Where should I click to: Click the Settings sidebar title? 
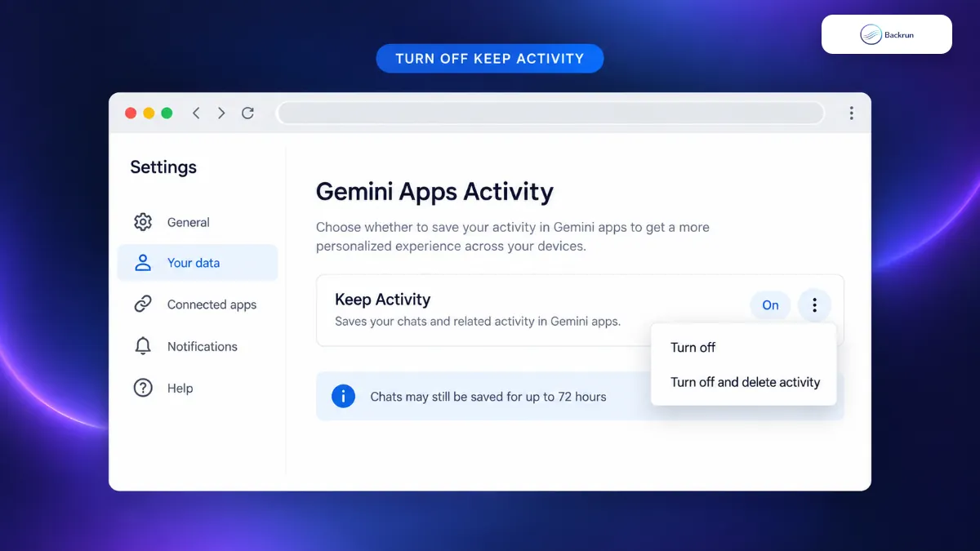click(x=163, y=167)
